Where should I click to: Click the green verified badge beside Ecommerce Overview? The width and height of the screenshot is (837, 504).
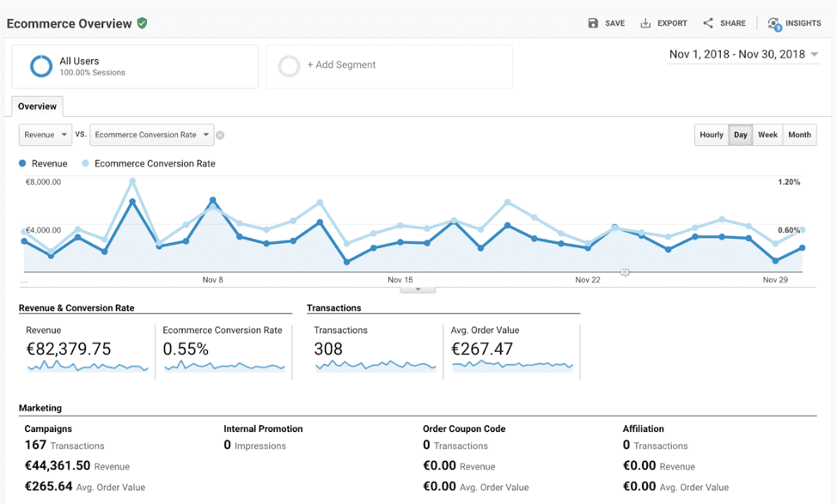[142, 23]
